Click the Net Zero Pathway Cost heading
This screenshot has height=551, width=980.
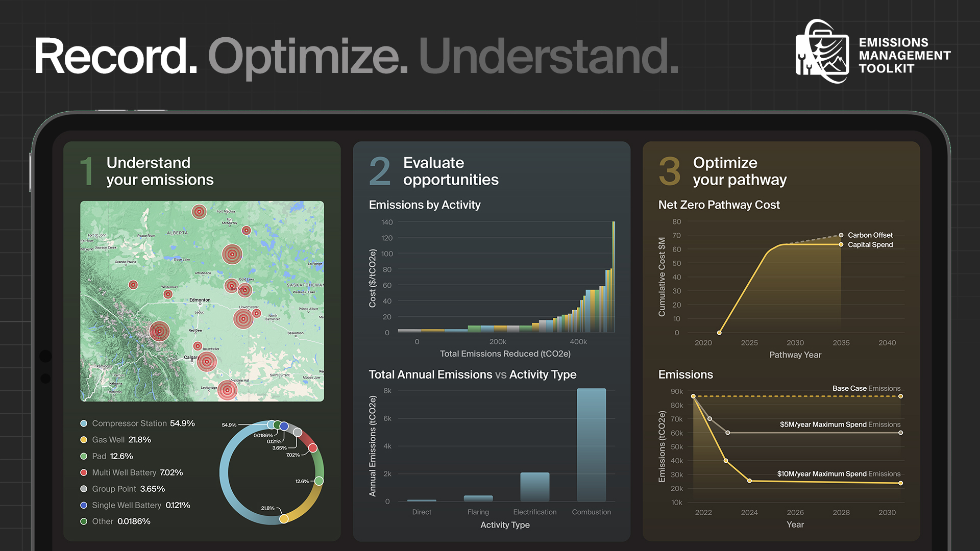719,205
